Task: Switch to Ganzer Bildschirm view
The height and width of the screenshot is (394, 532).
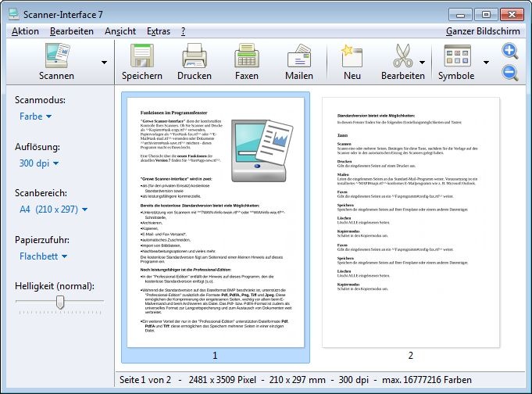Action: 483,31
